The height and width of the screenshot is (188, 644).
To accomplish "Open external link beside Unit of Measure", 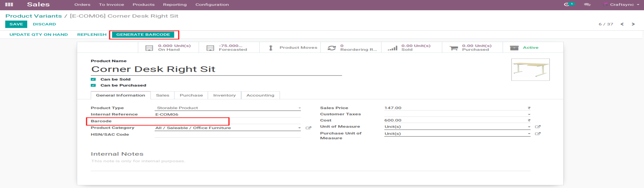I will click(538, 127).
